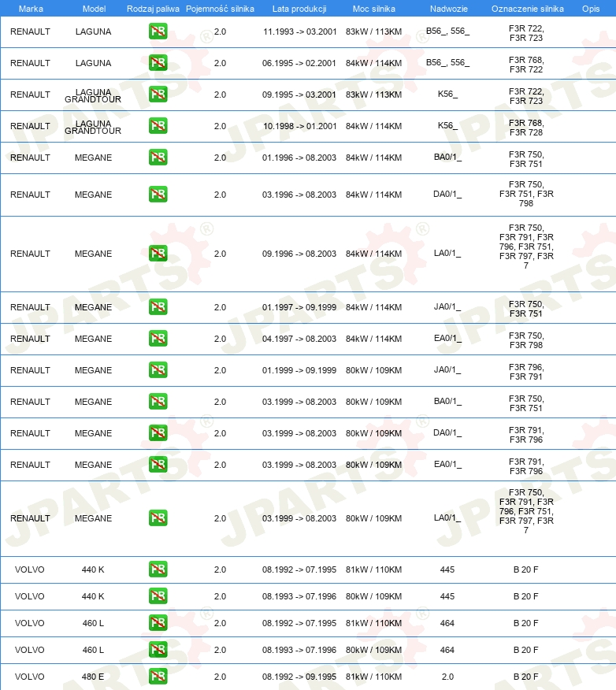The image size is (616, 690).
Task: Select the date cell 01.1999 -> 09.1999
Action: point(299,370)
